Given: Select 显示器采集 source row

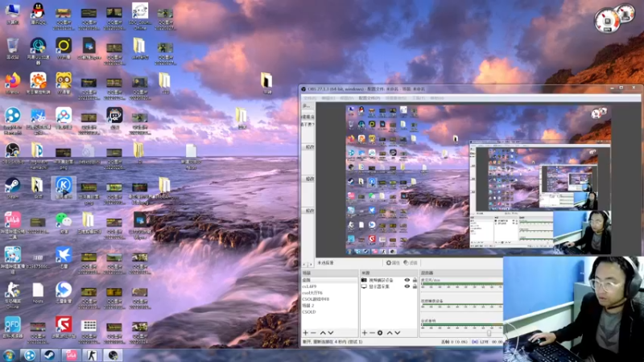Looking at the screenshot, I should pos(389,286).
